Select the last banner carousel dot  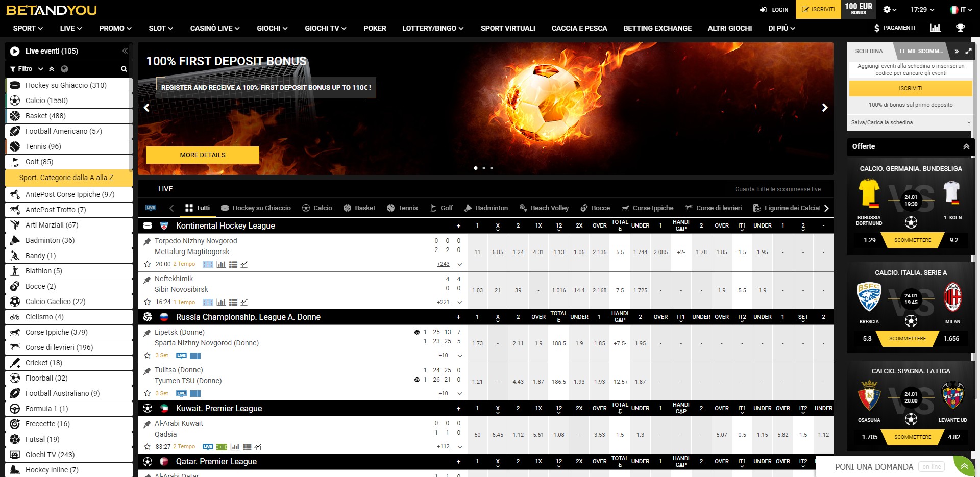pos(492,168)
